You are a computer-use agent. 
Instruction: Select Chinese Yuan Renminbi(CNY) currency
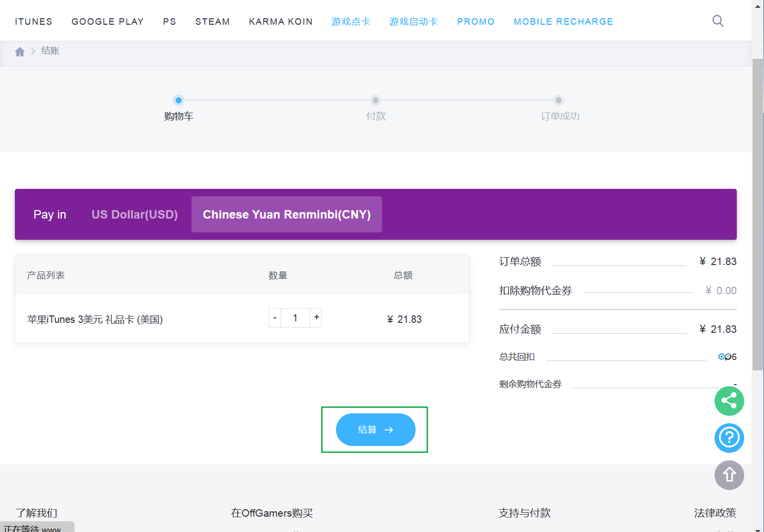286,215
